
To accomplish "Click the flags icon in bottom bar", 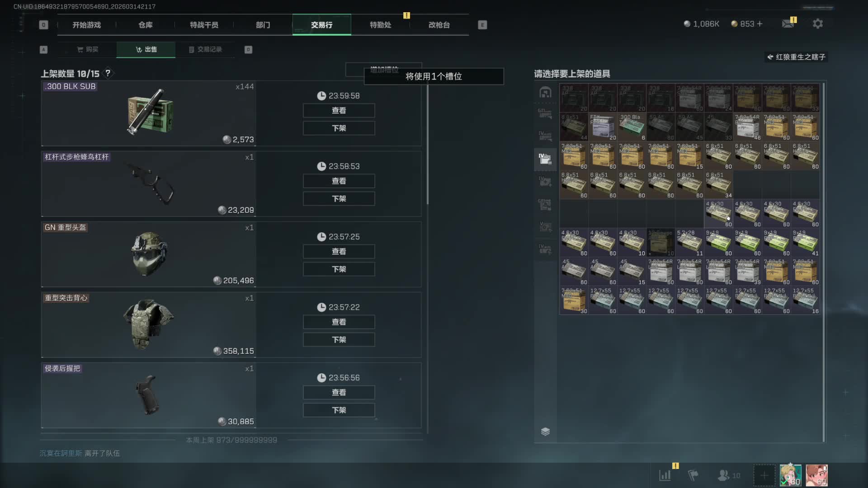I will pos(693,475).
